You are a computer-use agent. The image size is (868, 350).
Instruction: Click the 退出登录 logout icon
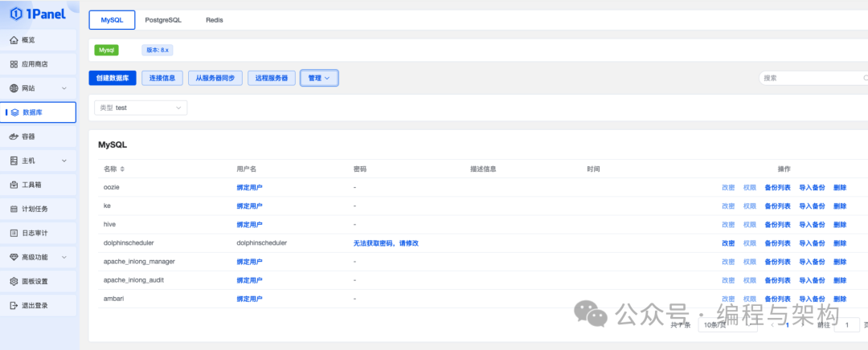(x=14, y=306)
